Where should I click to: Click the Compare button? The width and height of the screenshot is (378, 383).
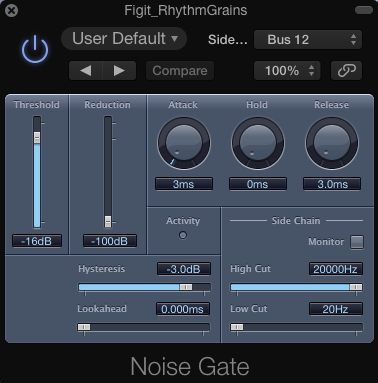click(180, 70)
